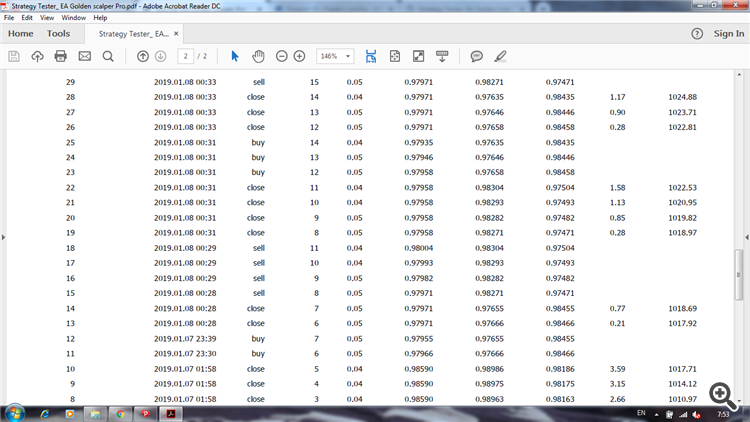Close the Strategy Tester document tab
The width and height of the screenshot is (750, 422).
[176, 33]
